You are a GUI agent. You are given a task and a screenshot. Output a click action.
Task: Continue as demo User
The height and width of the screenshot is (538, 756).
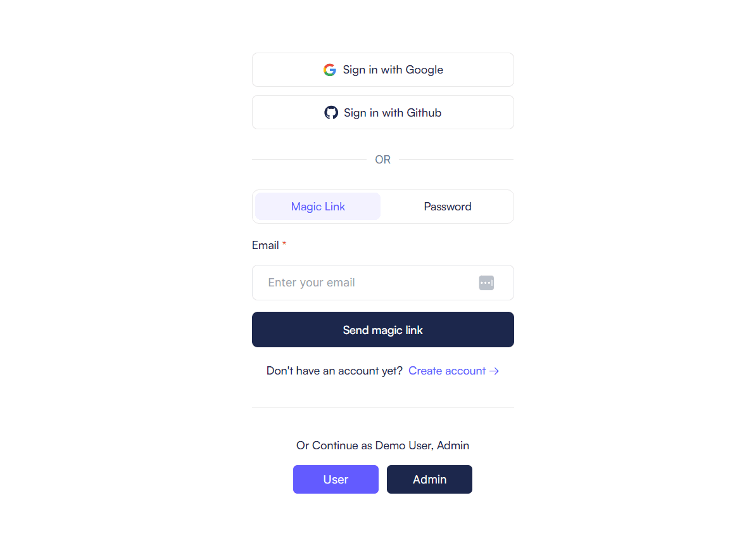[x=336, y=479]
